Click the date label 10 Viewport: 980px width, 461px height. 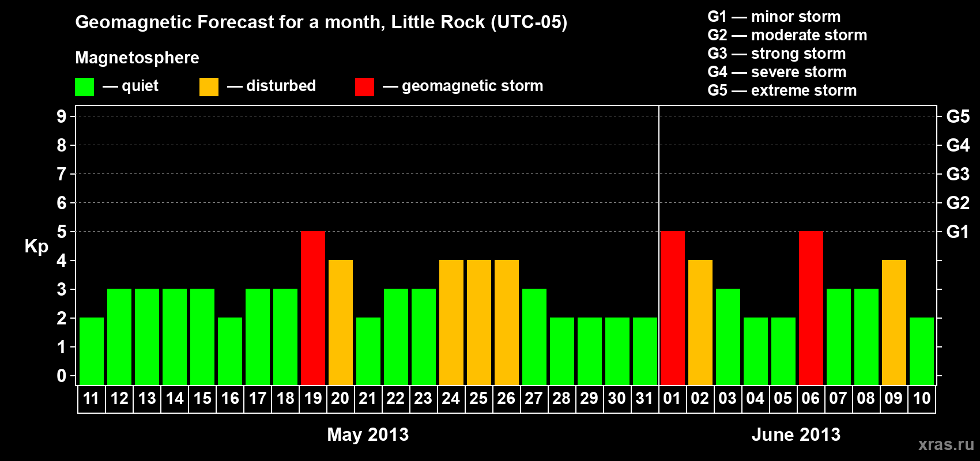[x=922, y=399]
